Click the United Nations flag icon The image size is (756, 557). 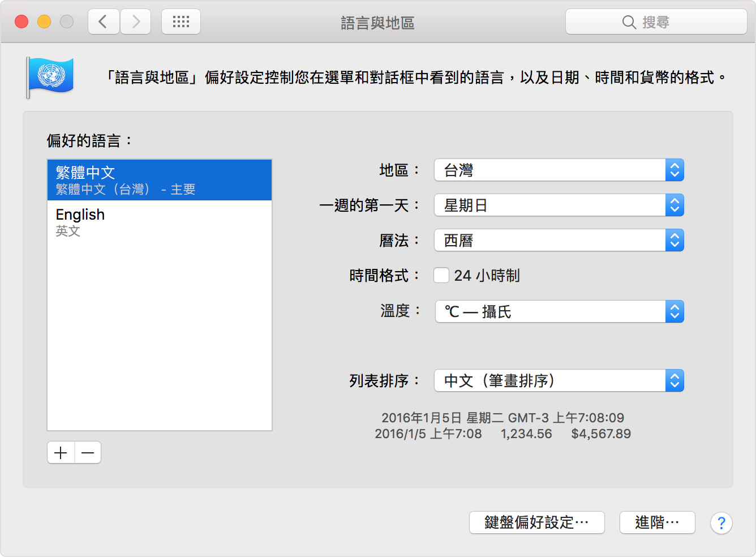click(x=50, y=77)
